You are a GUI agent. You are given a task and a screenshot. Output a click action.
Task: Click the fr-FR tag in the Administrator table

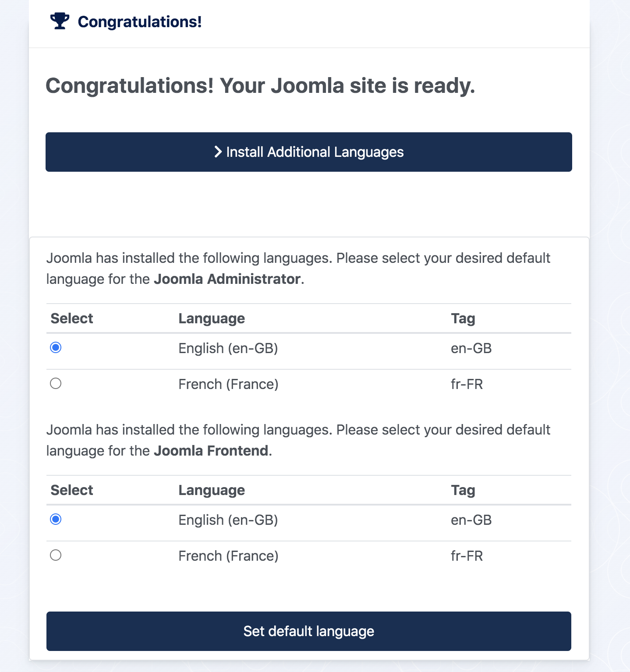[467, 384]
